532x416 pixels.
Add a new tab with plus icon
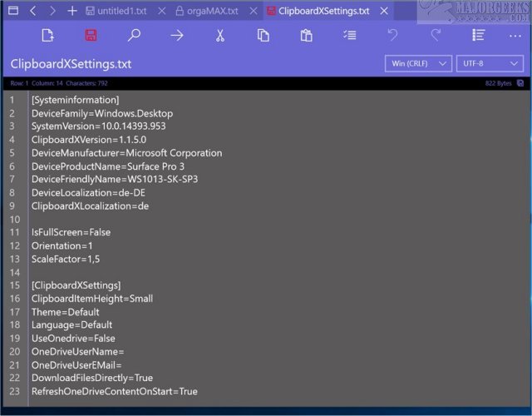click(x=72, y=11)
